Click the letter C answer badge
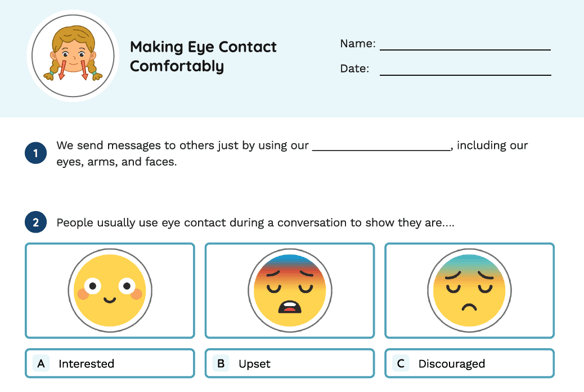The width and height of the screenshot is (584, 392). coord(401,363)
